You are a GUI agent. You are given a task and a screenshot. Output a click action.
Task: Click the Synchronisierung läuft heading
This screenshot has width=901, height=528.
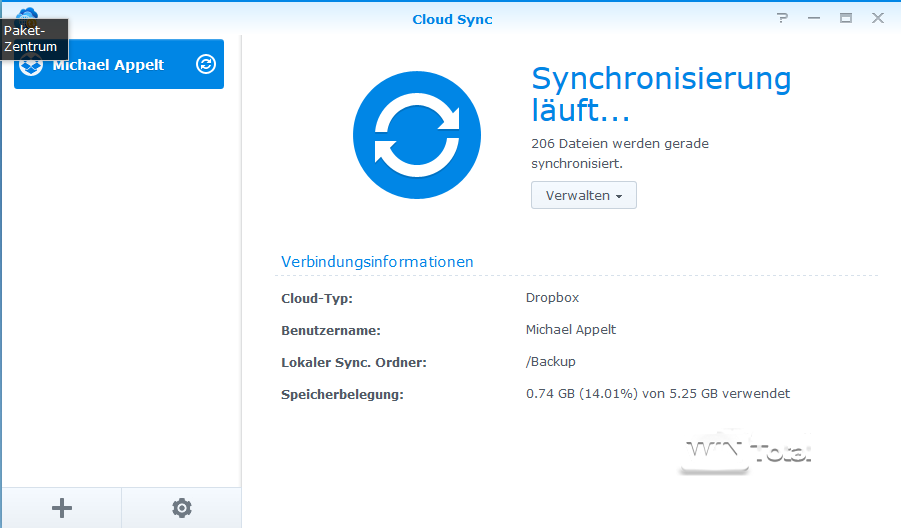pyautogui.click(x=660, y=93)
